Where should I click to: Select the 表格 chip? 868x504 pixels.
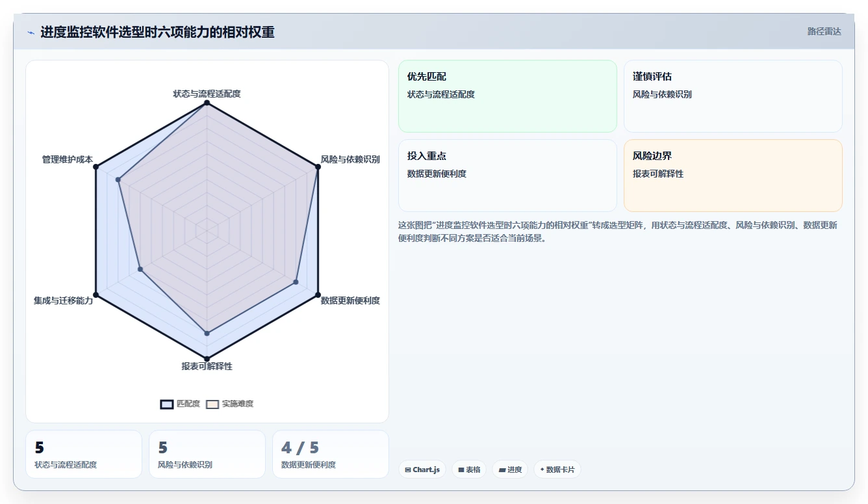tap(469, 470)
